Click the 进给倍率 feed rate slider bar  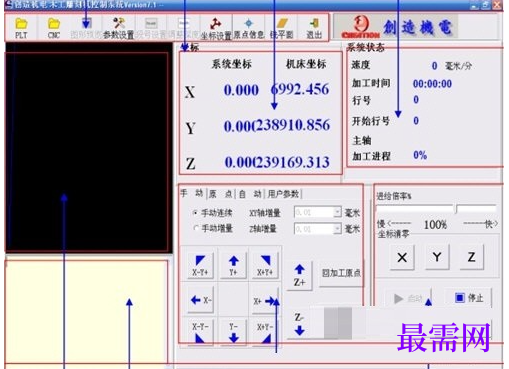pyautogui.click(x=436, y=209)
